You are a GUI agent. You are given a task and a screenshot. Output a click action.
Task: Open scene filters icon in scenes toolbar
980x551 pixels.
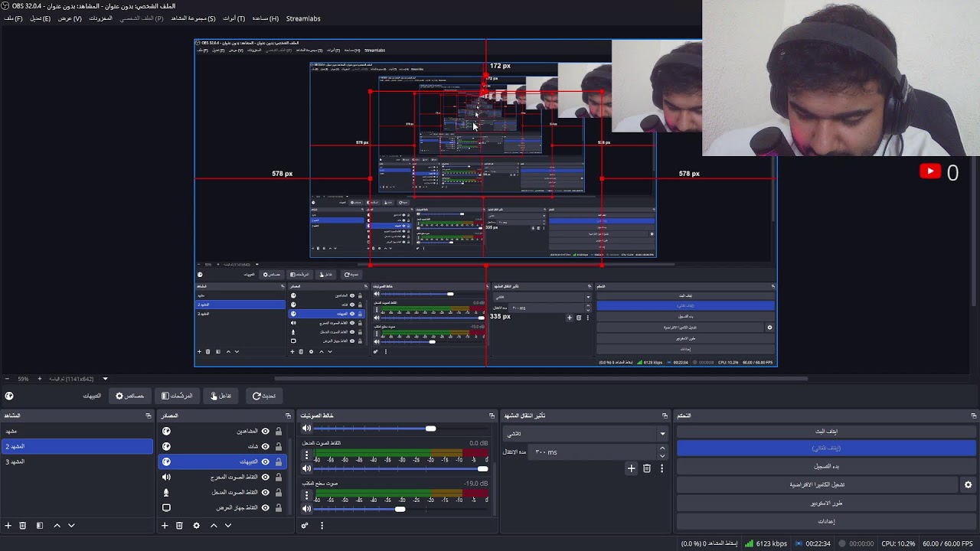(39, 526)
